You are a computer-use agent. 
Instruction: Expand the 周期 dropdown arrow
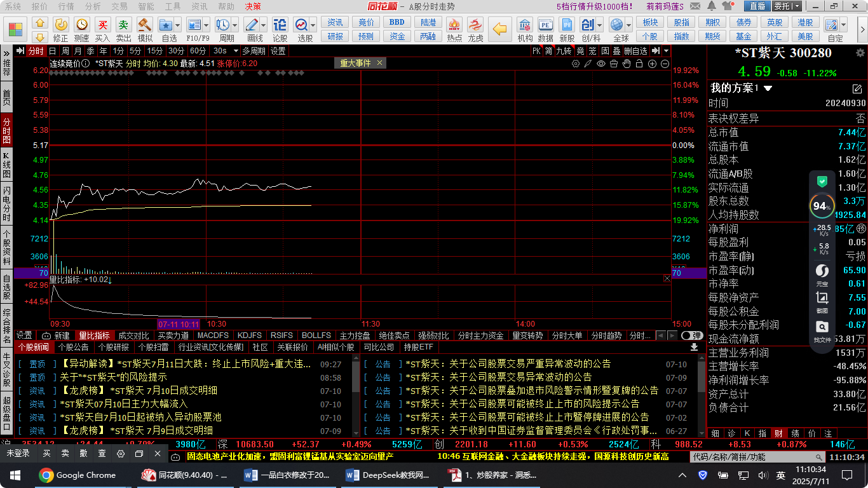point(236,25)
